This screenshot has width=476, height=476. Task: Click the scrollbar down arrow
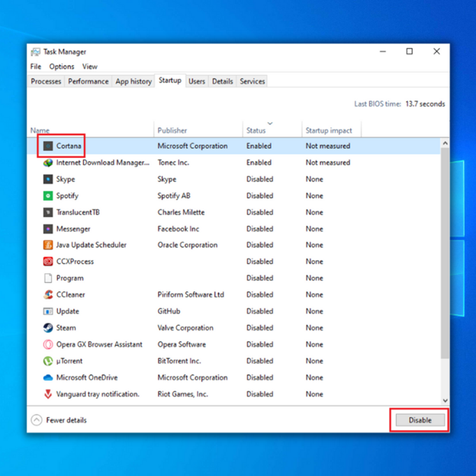(445, 400)
